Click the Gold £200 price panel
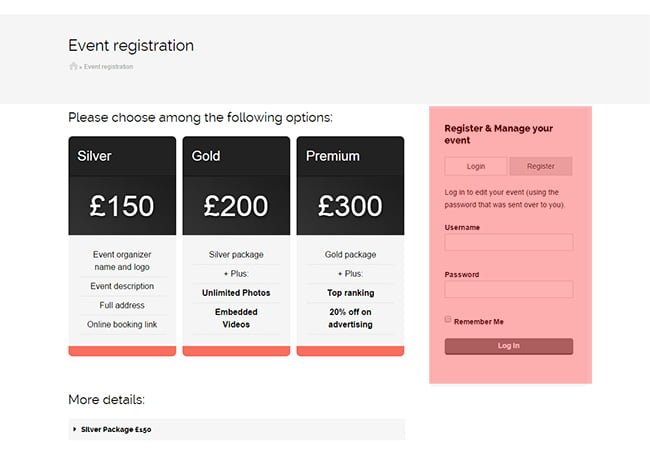Viewport: 650px width, 461px height. point(236,206)
